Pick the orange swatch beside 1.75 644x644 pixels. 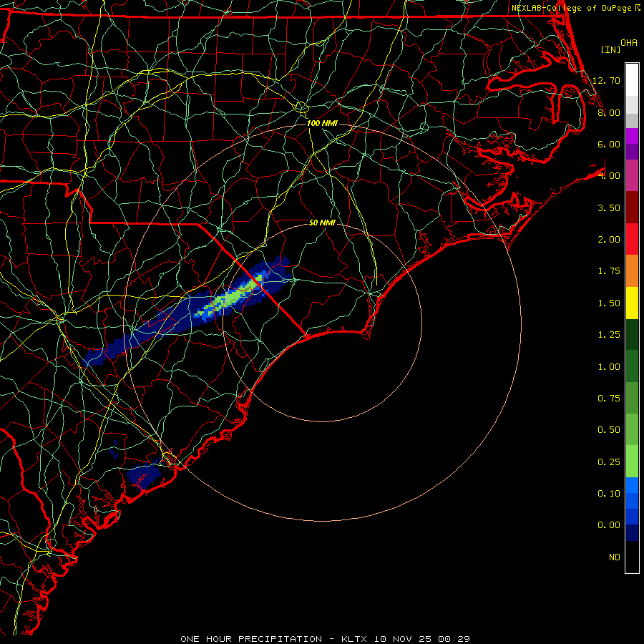[632, 271]
